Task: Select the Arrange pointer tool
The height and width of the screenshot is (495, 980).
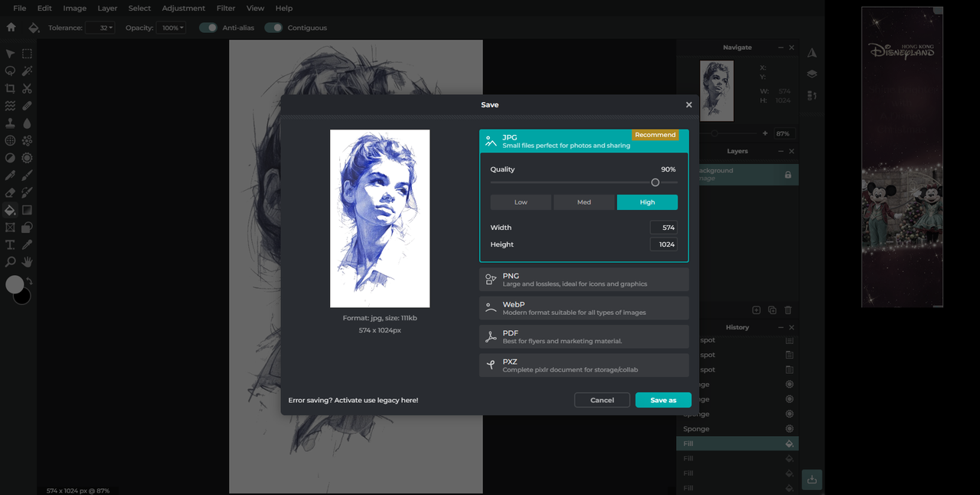Action: click(x=10, y=54)
